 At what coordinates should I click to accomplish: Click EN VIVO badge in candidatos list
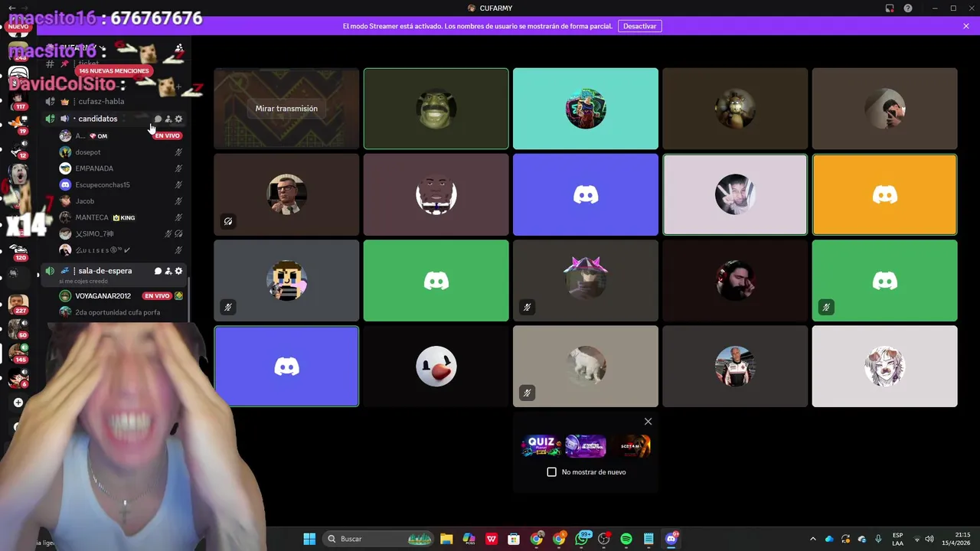point(167,135)
